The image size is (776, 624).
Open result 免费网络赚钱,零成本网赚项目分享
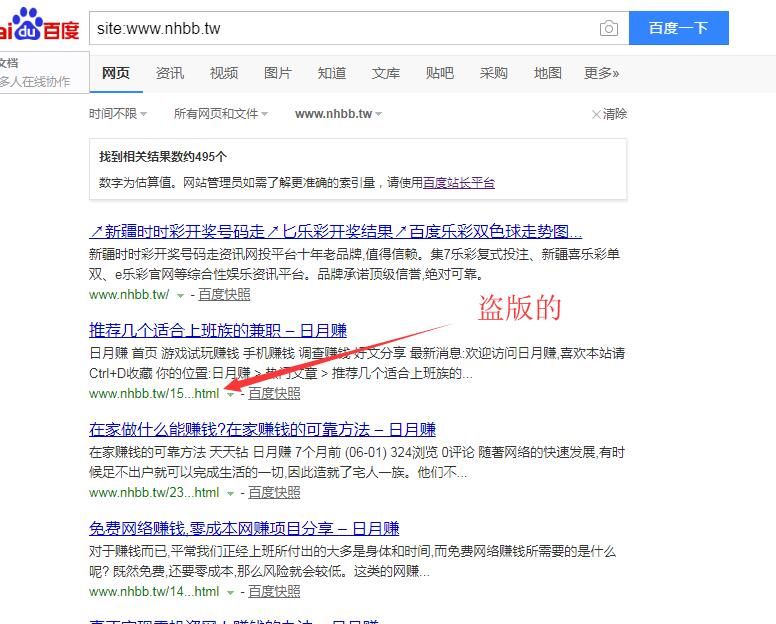coord(244,528)
